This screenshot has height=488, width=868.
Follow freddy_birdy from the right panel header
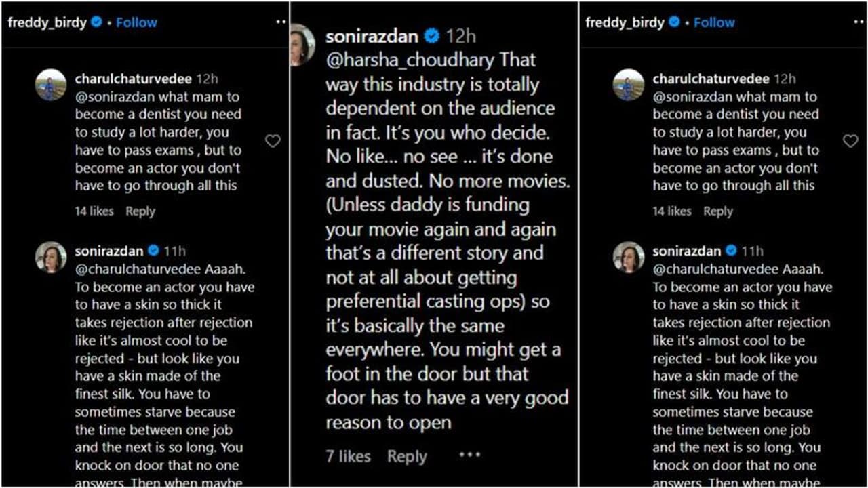pyautogui.click(x=714, y=22)
